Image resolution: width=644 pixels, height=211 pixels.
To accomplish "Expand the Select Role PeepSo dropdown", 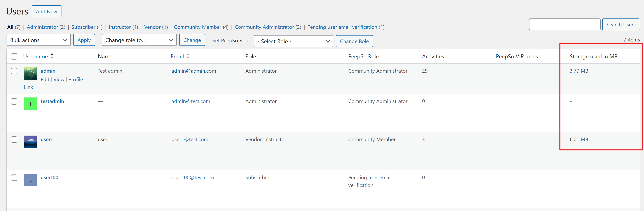I will tap(293, 41).
